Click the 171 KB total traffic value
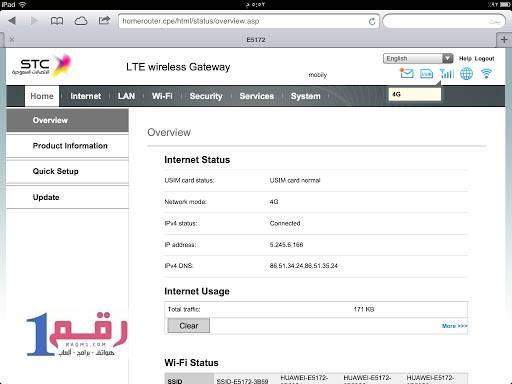 point(364,309)
